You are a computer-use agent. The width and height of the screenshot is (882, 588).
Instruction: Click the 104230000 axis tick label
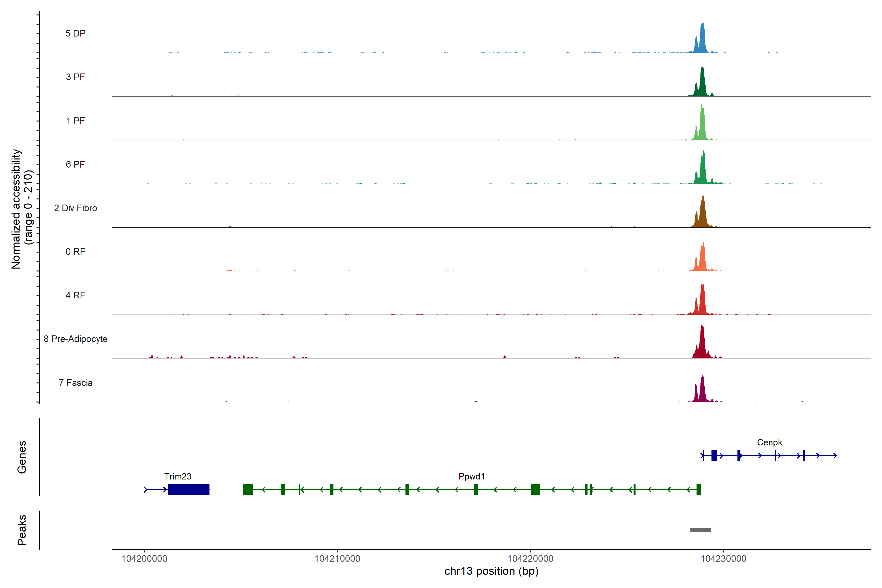[x=723, y=558]
